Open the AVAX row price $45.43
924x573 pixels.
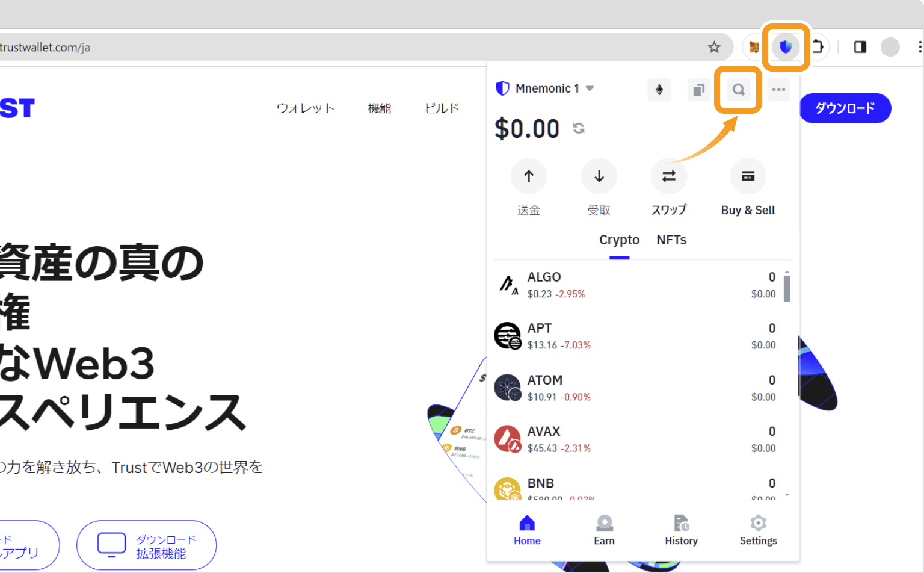(542, 448)
